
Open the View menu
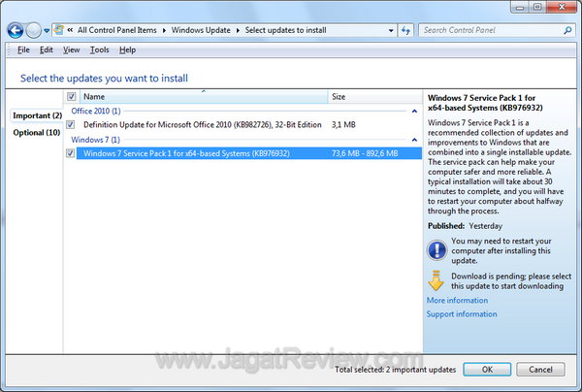click(71, 49)
